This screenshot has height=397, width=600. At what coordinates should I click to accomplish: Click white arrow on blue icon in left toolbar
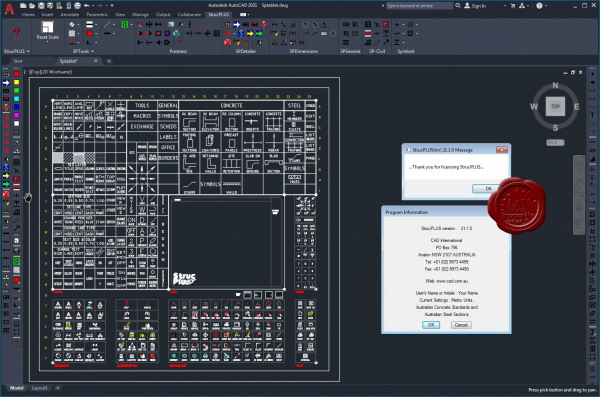coord(6,82)
